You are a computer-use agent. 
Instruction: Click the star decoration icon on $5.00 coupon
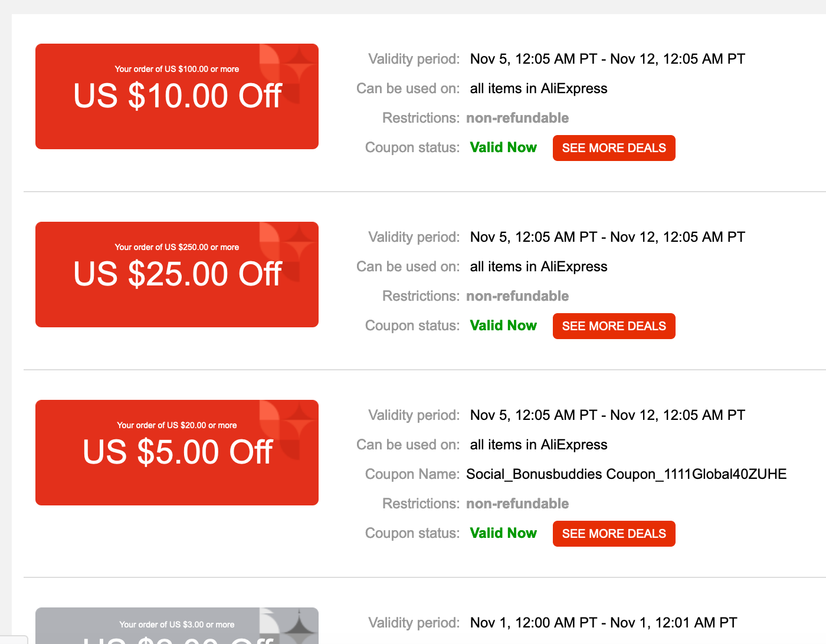(300, 420)
